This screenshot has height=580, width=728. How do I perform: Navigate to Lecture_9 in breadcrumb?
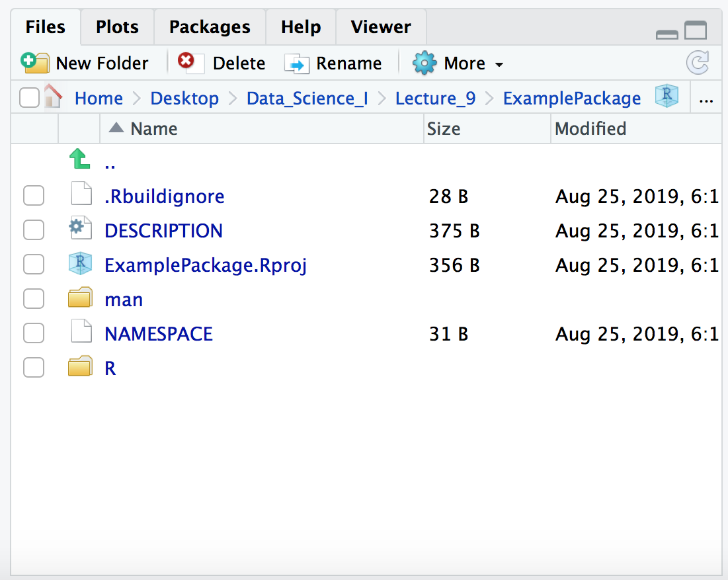pos(435,99)
